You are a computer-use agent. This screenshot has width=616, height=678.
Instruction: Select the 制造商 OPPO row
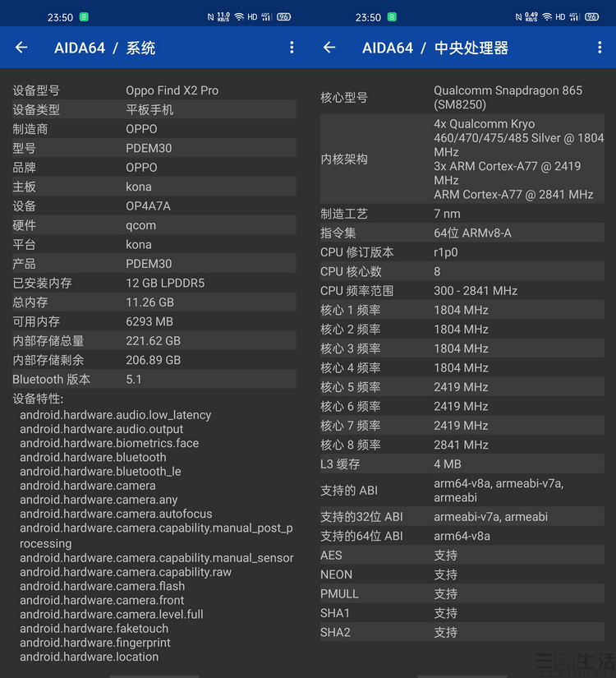tap(154, 129)
